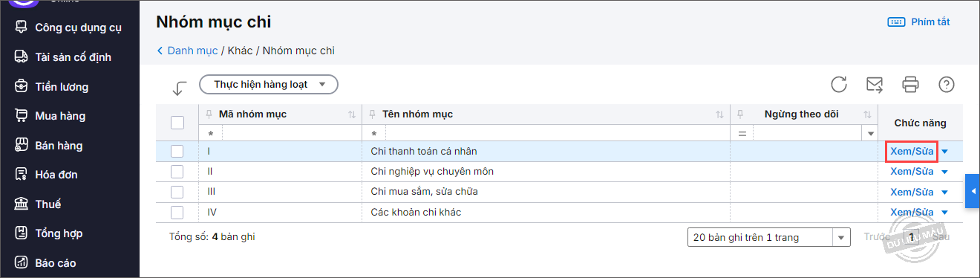Sort by the Tên nhóm mục column arrows

pos(719,114)
